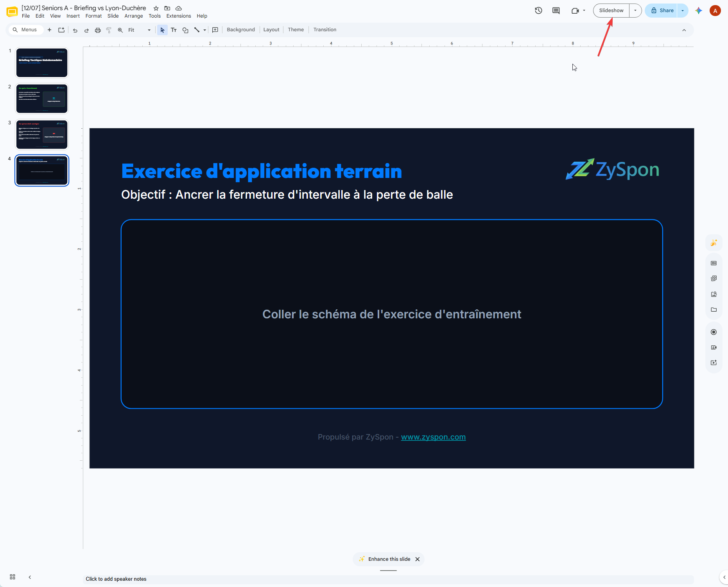This screenshot has width=728, height=587.
Task: Click the paint format roller icon
Action: 109,30
